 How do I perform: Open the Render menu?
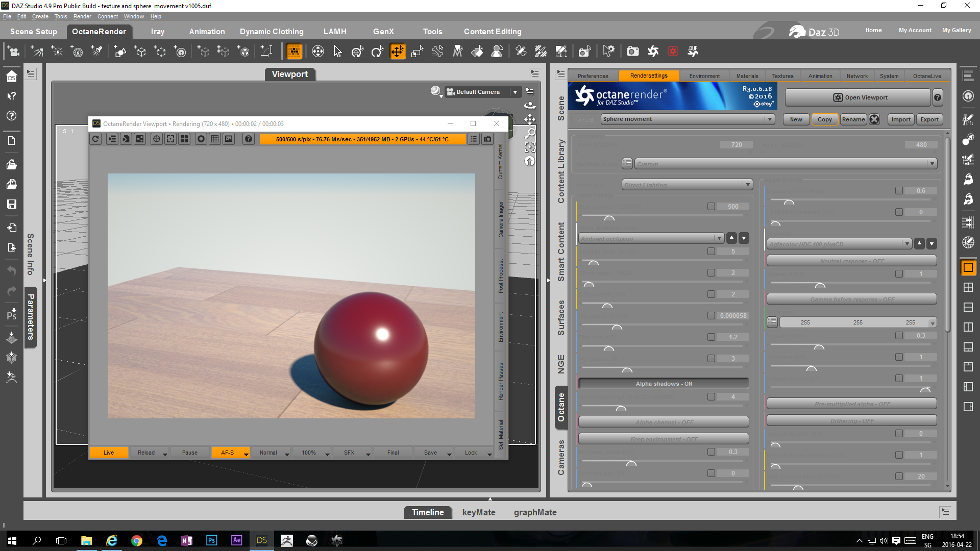tap(82, 16)
